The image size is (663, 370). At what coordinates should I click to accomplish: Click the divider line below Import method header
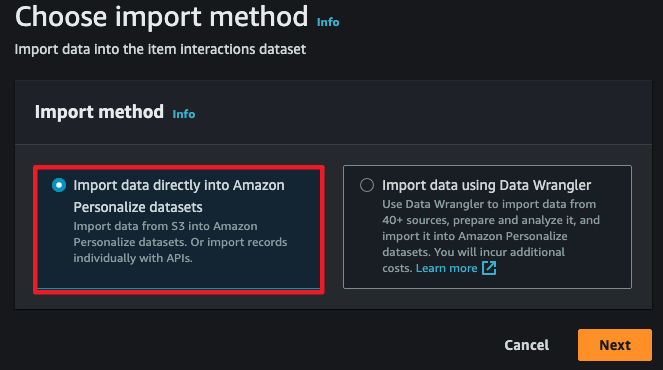click(333, 145)
